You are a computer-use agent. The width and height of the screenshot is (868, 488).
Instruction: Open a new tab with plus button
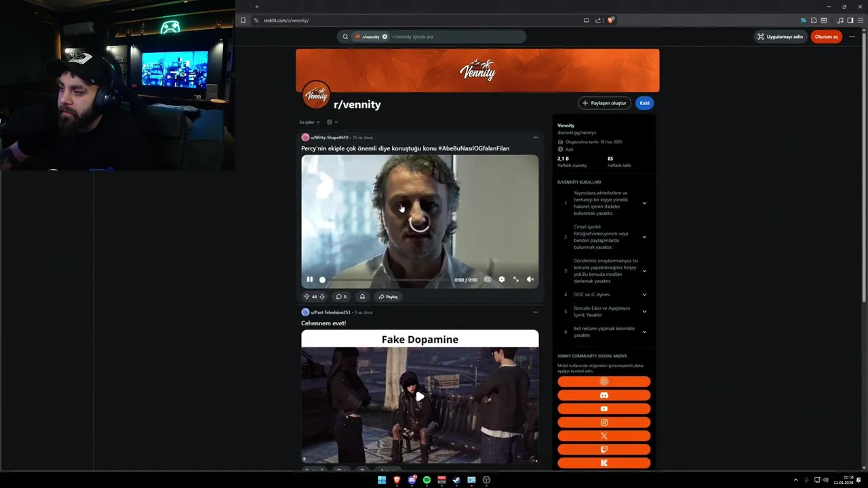tap(256, 6)
